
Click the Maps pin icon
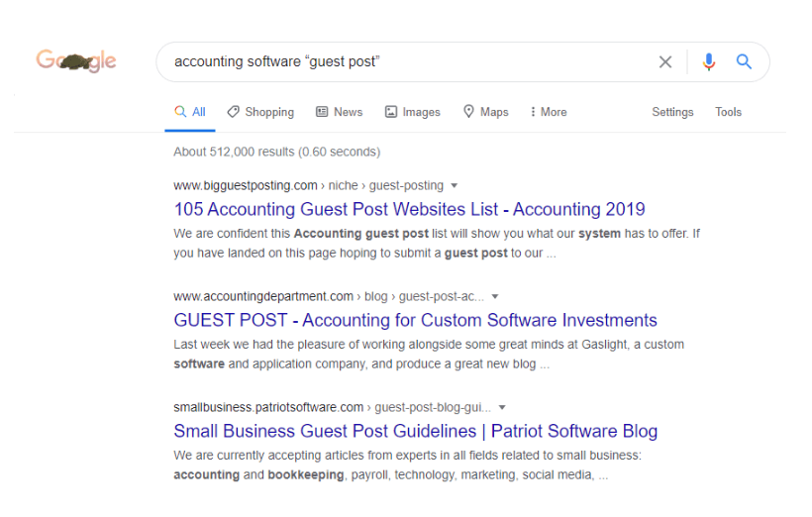point(468,111)
